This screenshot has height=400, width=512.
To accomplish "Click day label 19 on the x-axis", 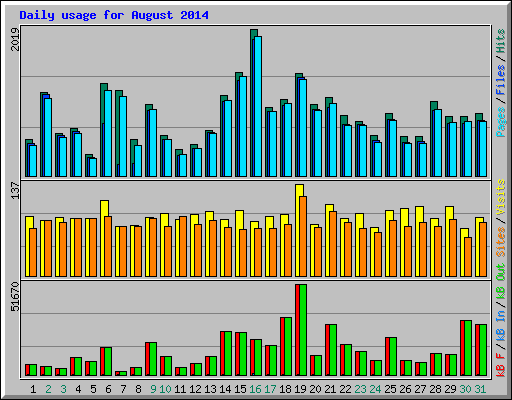I will click(300, 389).
